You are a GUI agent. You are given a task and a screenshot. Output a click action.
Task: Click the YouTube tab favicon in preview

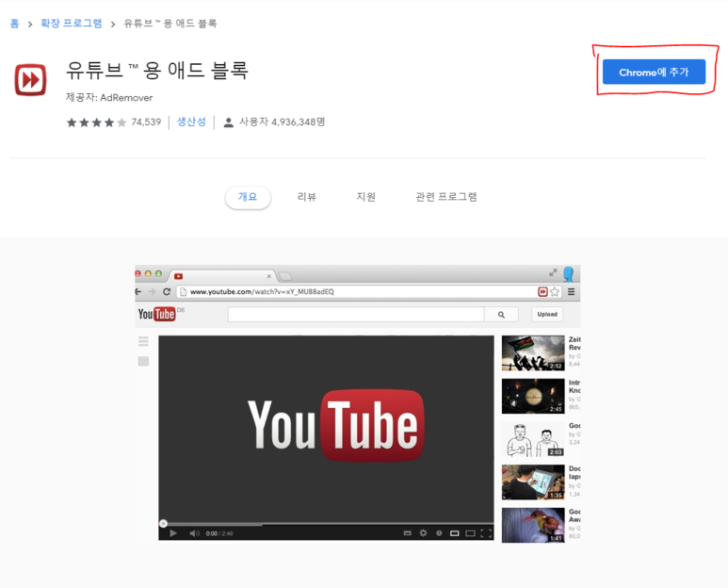[x=178, y=276]
